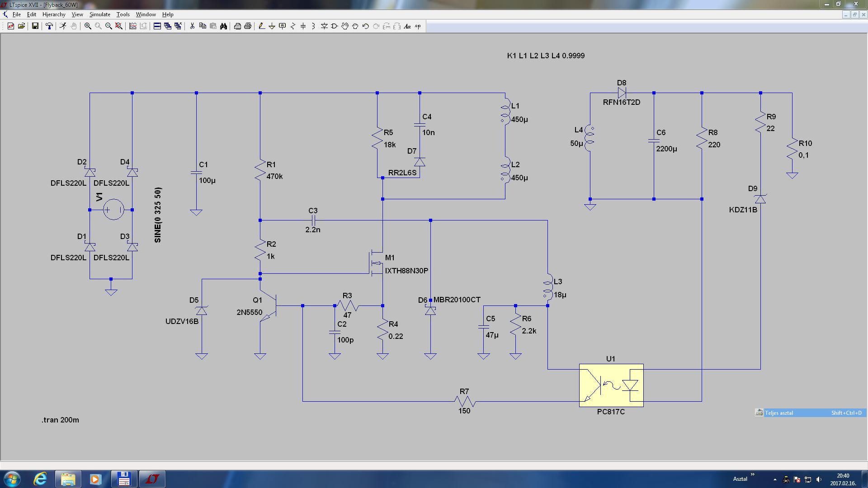The image size is (868, 488).
Task: Select the Place Inductor tool
Action: (x=313, y=26)
